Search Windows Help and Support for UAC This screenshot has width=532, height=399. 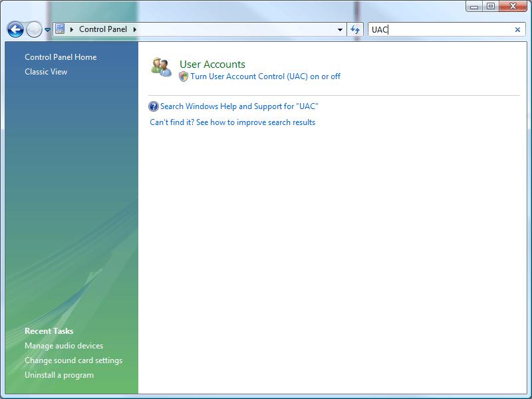click(239, 106)
